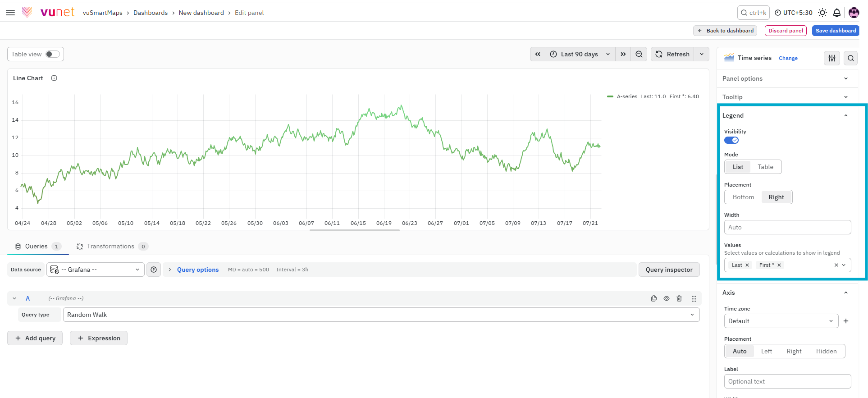Click the Save dashboard button
The height and width of the screenshot is (398, 868).
coord(836,31)
